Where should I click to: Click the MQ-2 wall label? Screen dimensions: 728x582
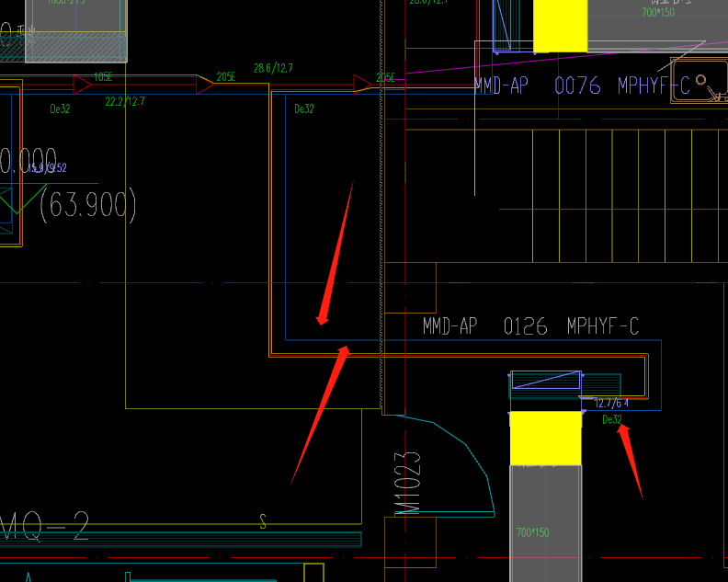click(44, 527)
